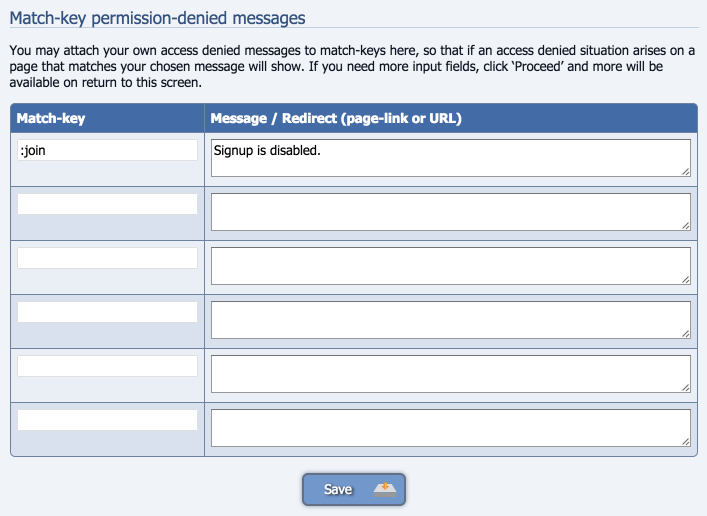This screenshot has height=516, width=707.
Task: Focus the ':join' match-key field
Action: point(107,150)
